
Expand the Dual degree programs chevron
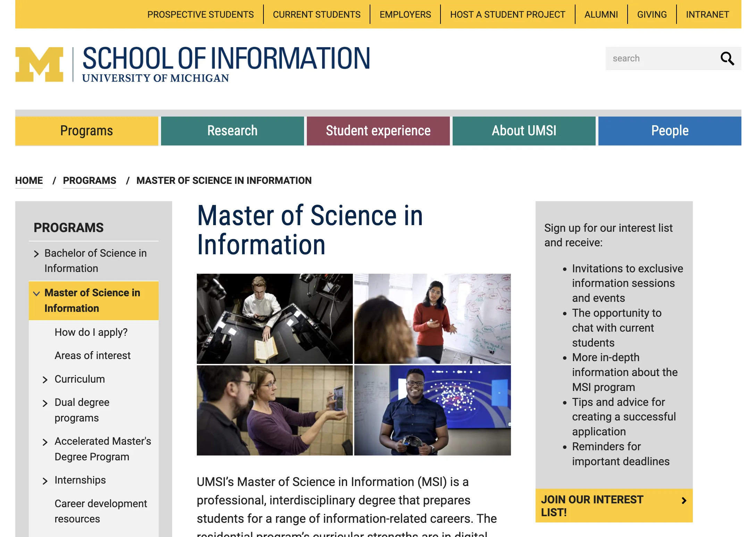coord(45,403)
